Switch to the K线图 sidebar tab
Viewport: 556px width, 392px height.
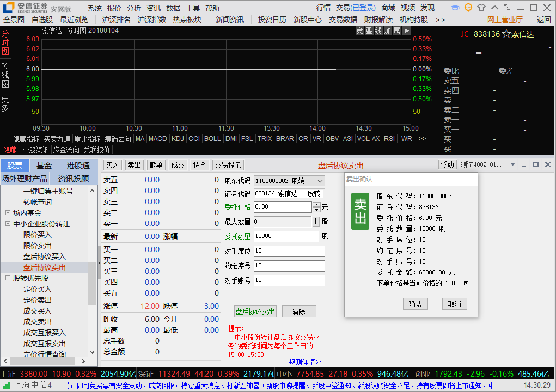coord(5,75)
